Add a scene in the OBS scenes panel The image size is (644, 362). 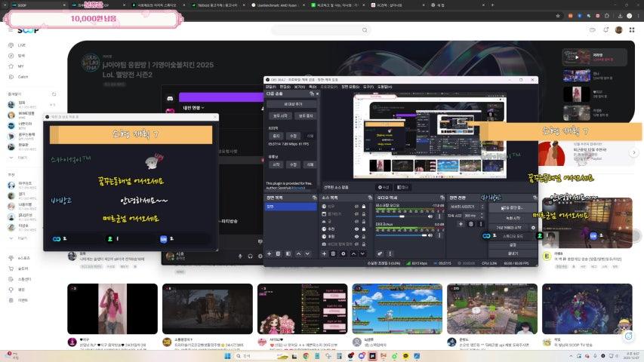pyautogui.click(x=269, y=253)
